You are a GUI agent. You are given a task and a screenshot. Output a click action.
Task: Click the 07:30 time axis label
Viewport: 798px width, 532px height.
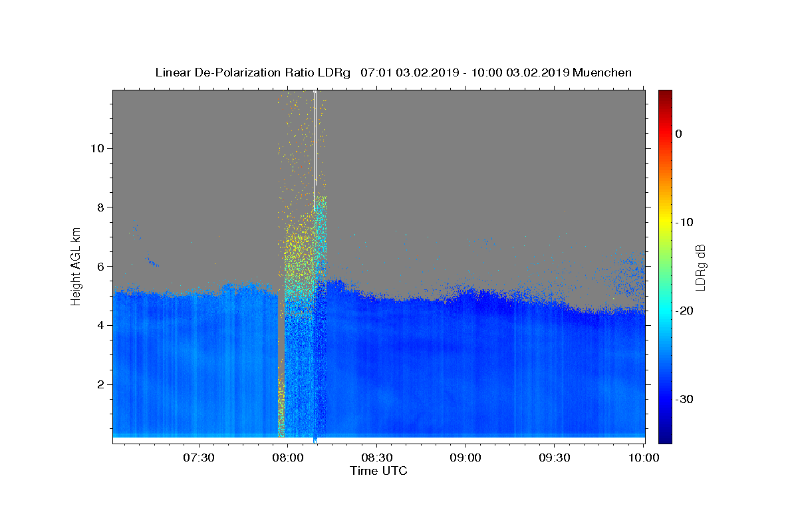(199, 458)
